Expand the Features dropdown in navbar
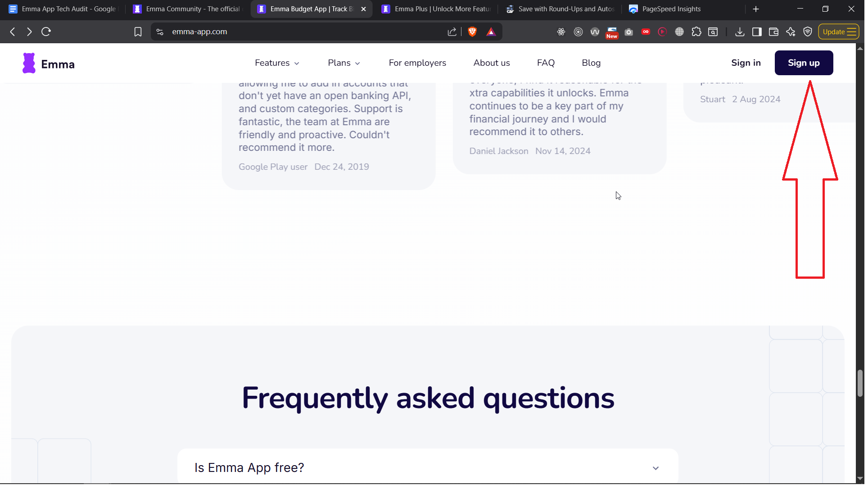This screenshot has width=868, height=485. [277, 63]
